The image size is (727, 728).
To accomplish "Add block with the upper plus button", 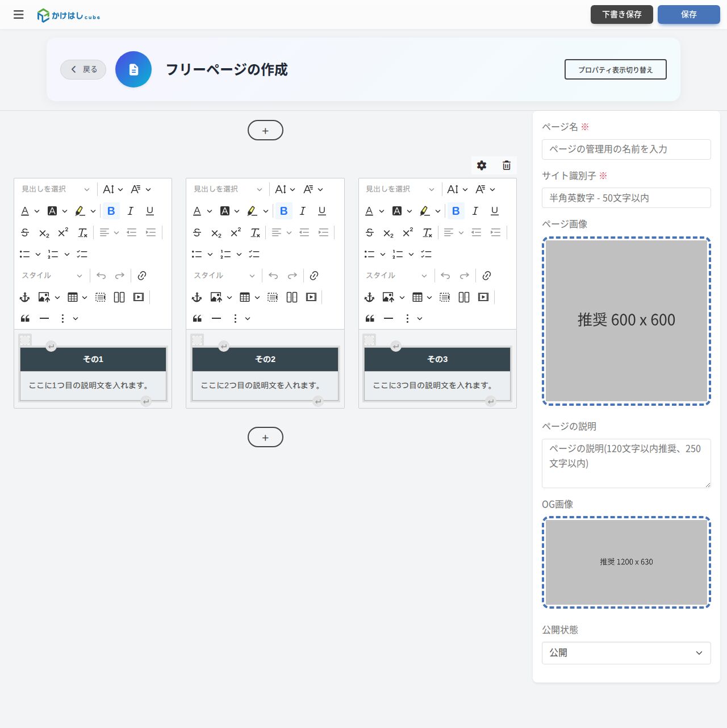I will (x=265, y=130).
